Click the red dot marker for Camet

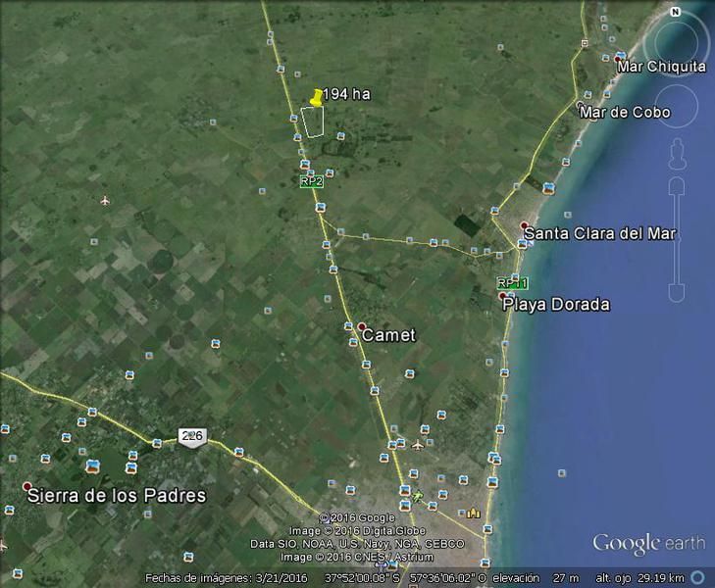362,326
